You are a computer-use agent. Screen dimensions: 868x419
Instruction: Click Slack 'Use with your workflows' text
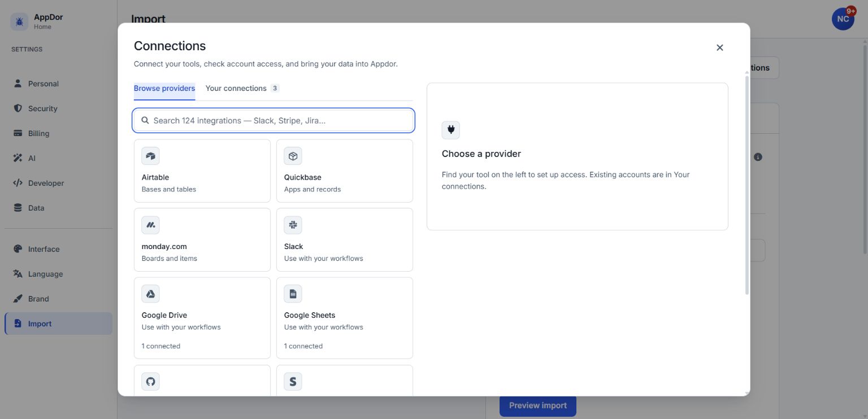(324, 259)
